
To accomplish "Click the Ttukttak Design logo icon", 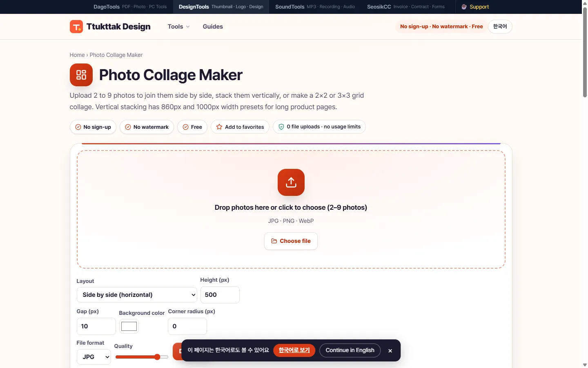I will click(x=76, y=27).
